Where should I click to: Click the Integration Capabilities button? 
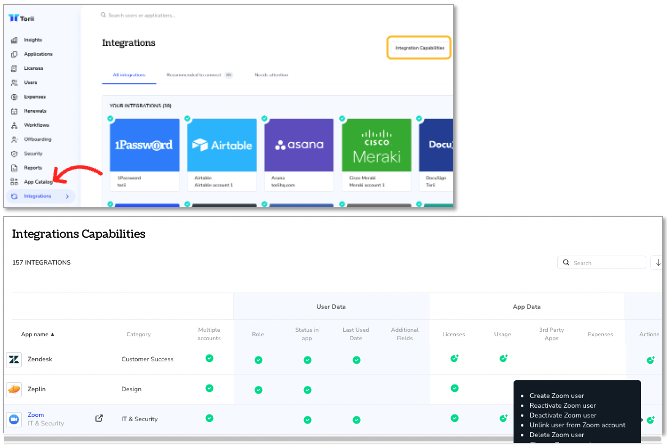pyautogui.click(x=419, y=48)
